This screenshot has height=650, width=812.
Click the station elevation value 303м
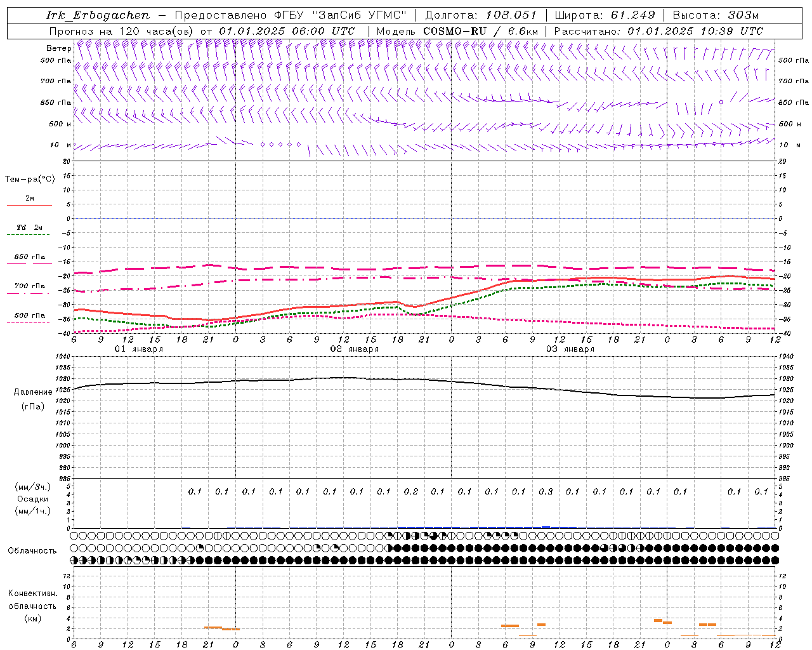(743, 15)
